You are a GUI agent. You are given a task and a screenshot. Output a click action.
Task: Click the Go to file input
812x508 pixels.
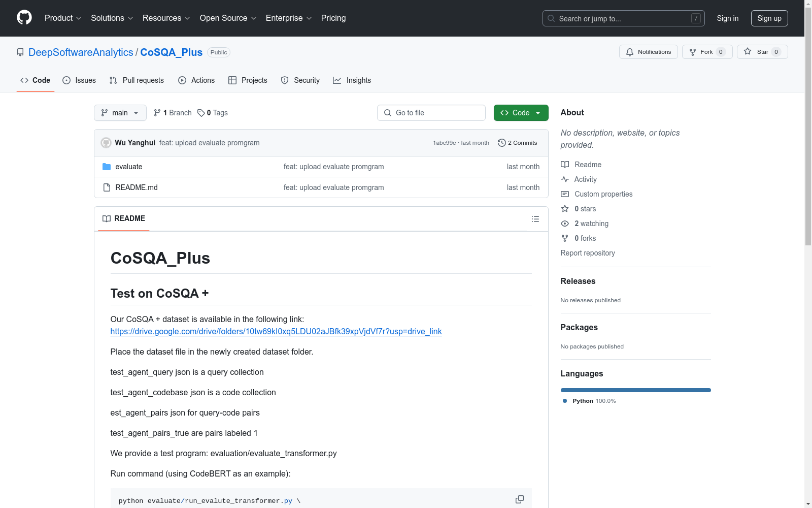[431, 113]
